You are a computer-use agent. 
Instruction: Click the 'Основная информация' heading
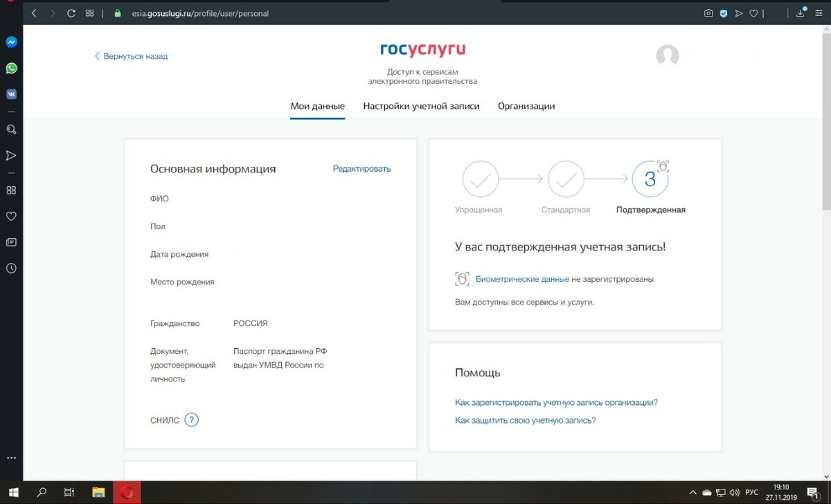[x=213, y=169]
